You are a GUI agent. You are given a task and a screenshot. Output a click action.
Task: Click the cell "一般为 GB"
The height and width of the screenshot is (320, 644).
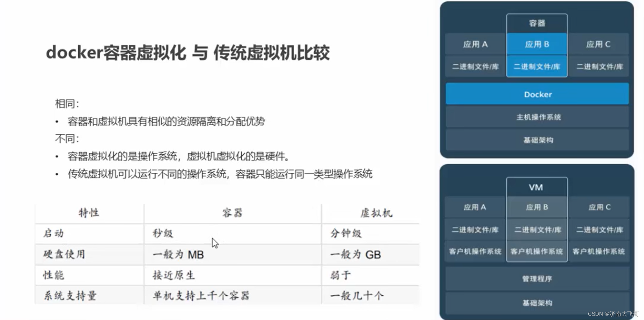coord(356,255)
